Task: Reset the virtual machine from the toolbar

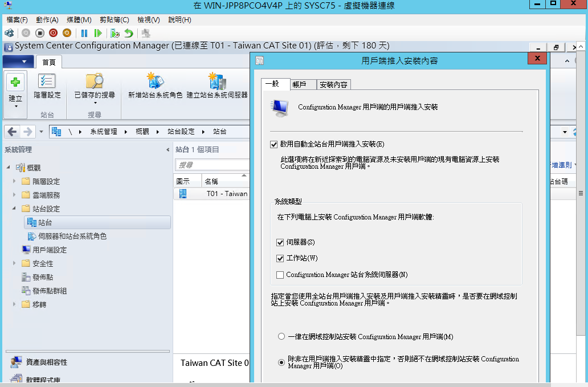Action: click(98, 34)
